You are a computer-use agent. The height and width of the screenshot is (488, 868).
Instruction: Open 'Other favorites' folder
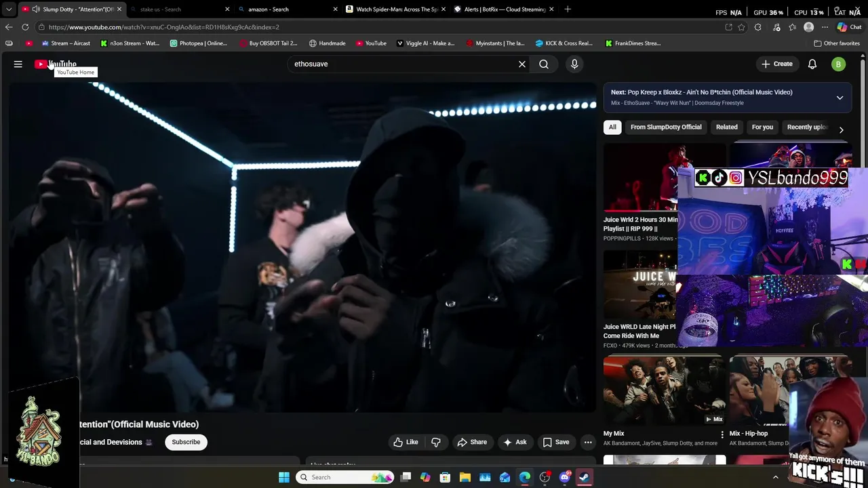[x=837, y=43]
